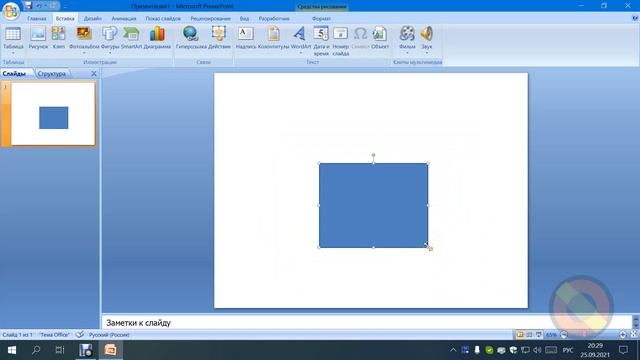This screenshot has width=640, height=360.
Task: Expand the Фильм dropdown arrow
Action: point(407,53)
